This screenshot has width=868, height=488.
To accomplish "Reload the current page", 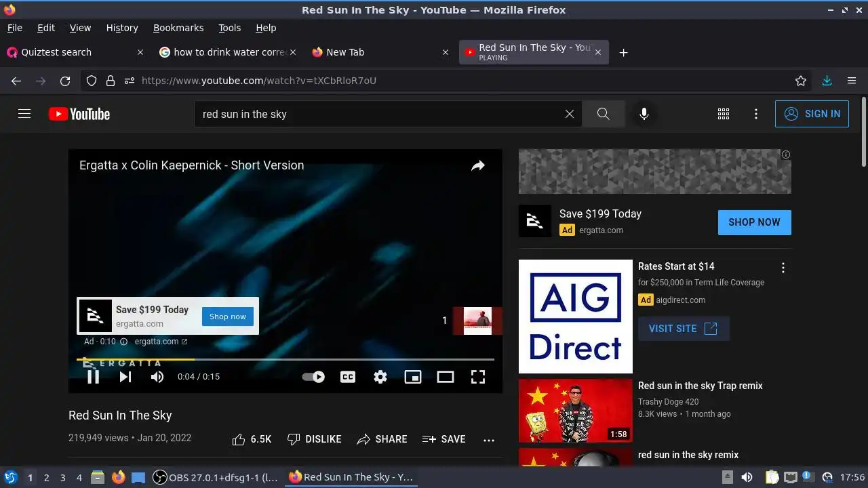I will point(65,81).
